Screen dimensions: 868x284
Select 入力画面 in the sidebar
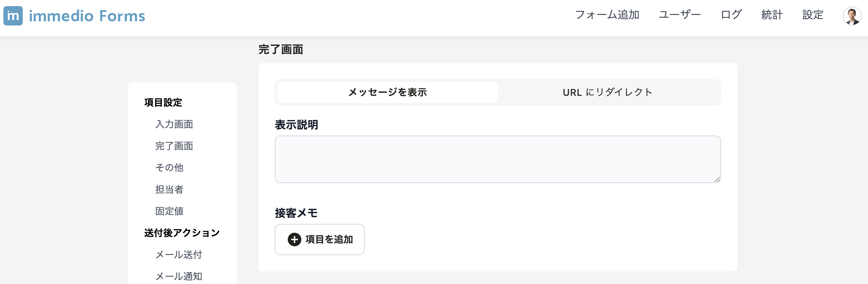pyautogui.click(x=174, y=124)
